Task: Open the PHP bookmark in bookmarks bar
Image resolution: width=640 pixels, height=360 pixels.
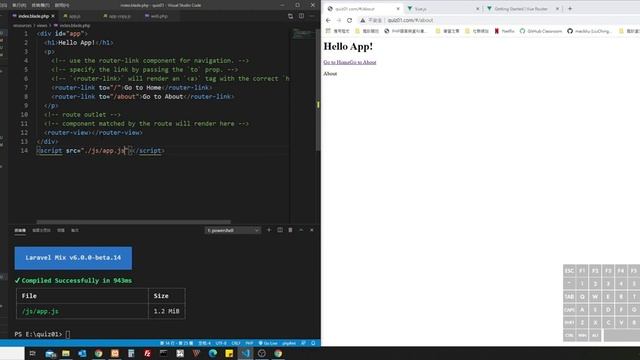Action: click(x=405, y=31)
